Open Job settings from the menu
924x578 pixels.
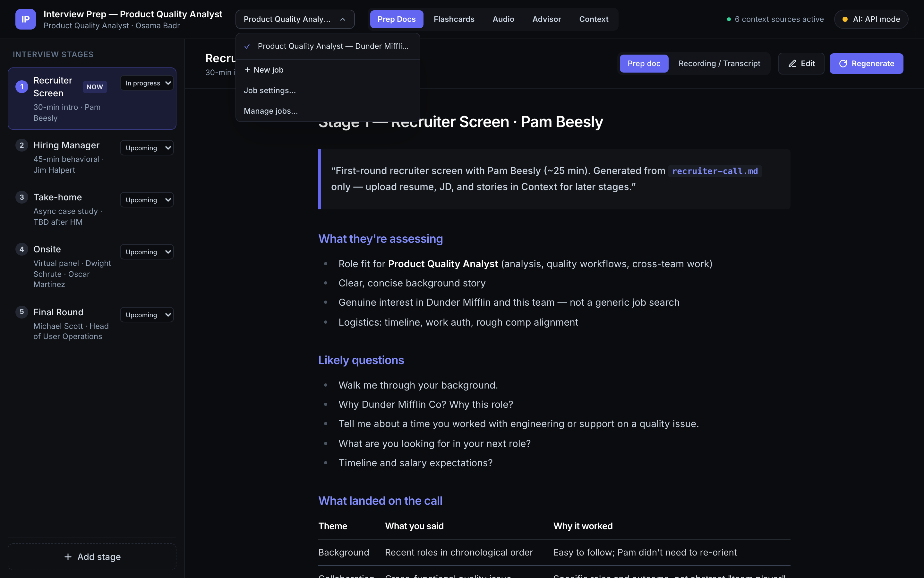click(328, 90)
